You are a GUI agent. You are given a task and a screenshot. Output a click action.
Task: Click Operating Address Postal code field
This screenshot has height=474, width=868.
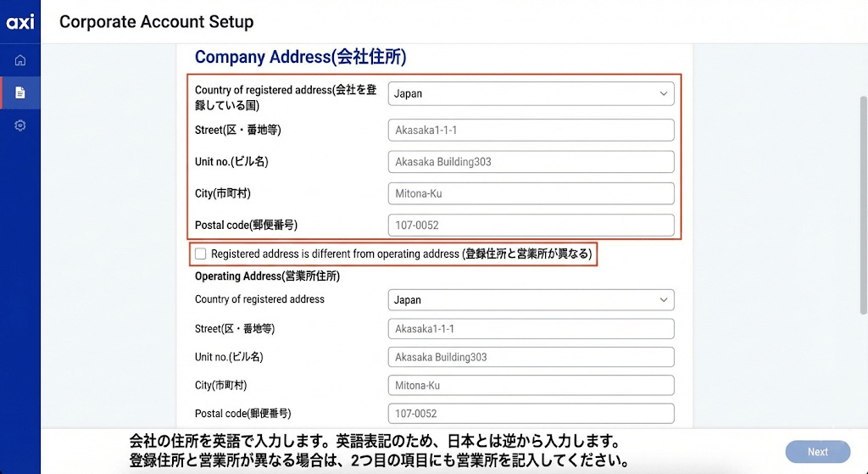pyautogui.click(x=531, y=414)
